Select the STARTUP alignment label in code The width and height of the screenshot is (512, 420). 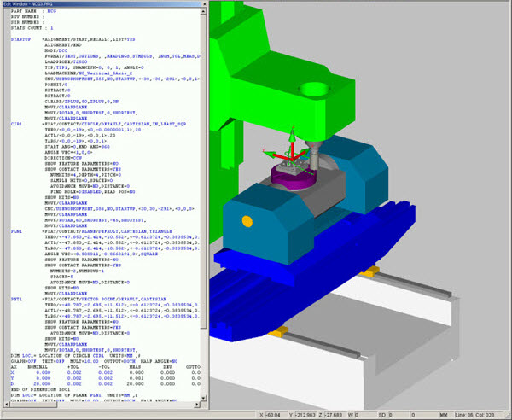[x=20, y=39]
